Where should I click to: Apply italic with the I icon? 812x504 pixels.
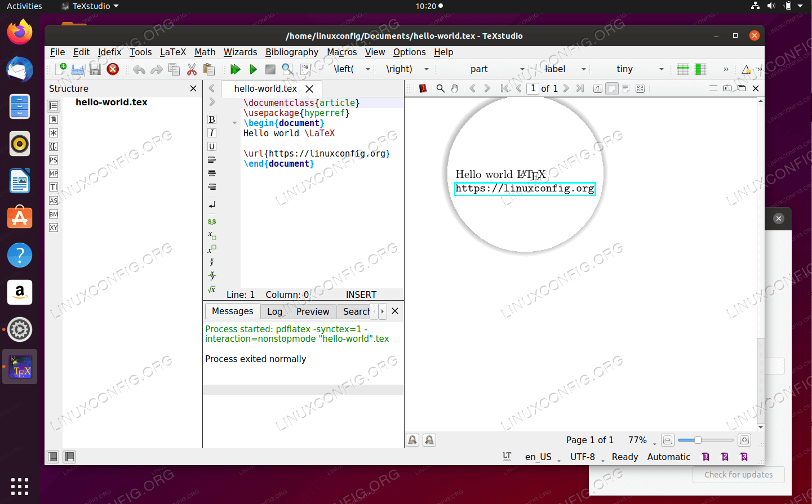[x=212, y=133]
